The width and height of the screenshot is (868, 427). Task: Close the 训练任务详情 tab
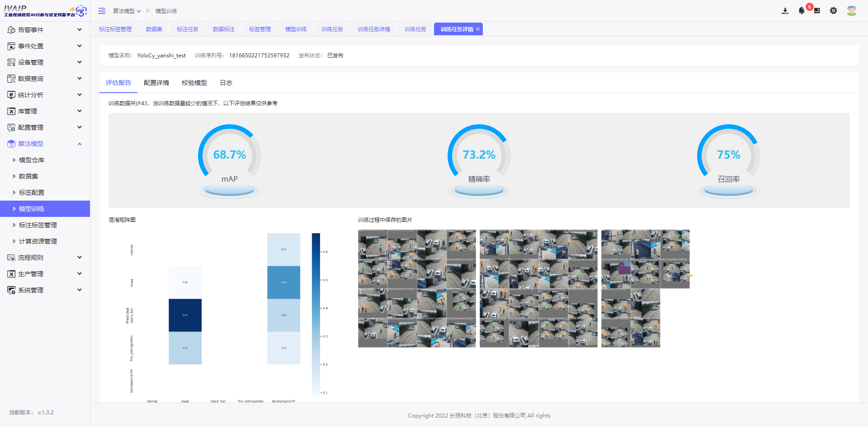coord(478,29)
